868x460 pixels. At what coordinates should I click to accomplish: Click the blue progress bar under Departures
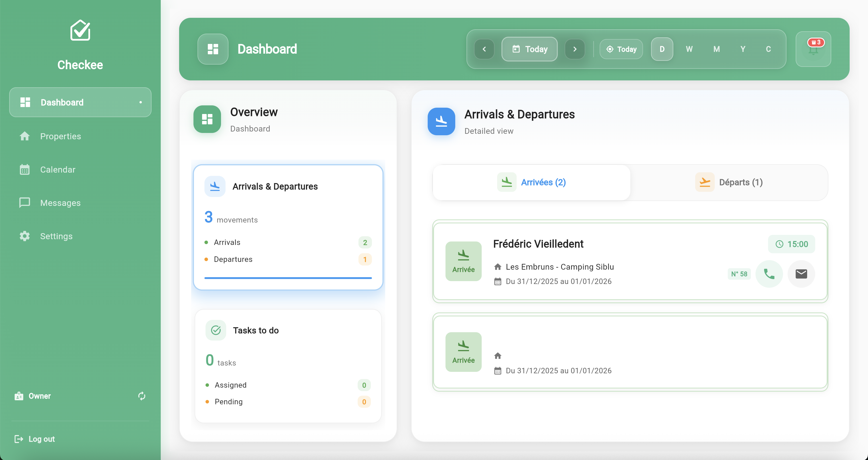[288, 278]
